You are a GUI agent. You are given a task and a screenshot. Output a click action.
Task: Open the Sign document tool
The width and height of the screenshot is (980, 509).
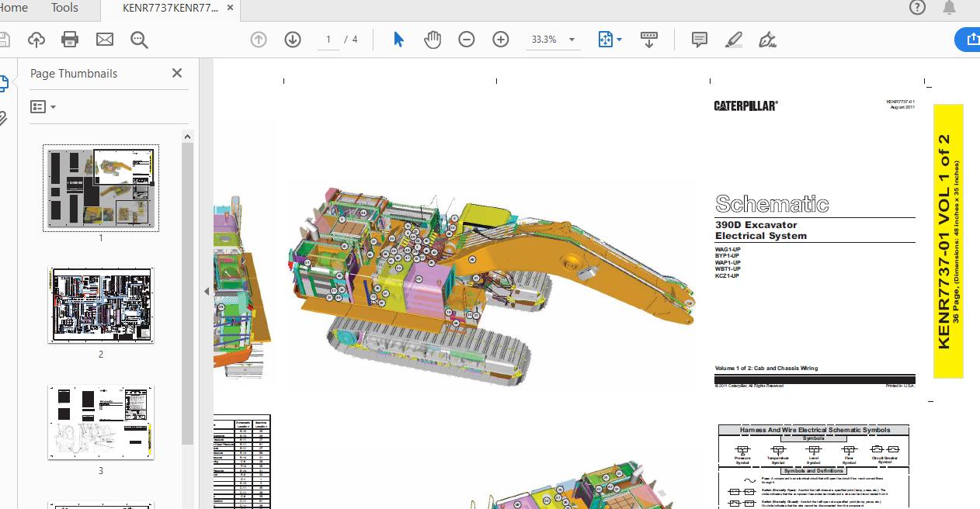click(x=768, y=40)
